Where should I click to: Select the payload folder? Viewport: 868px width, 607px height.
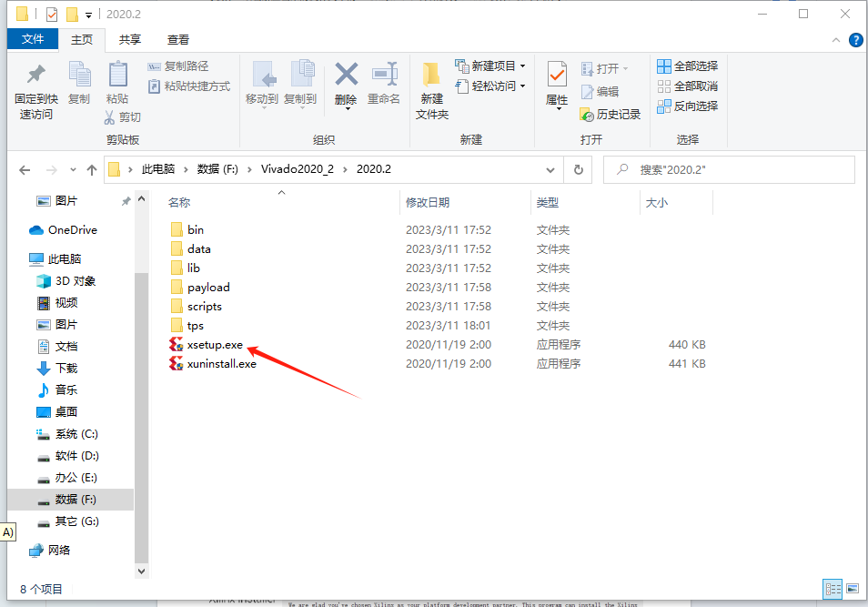200,288
